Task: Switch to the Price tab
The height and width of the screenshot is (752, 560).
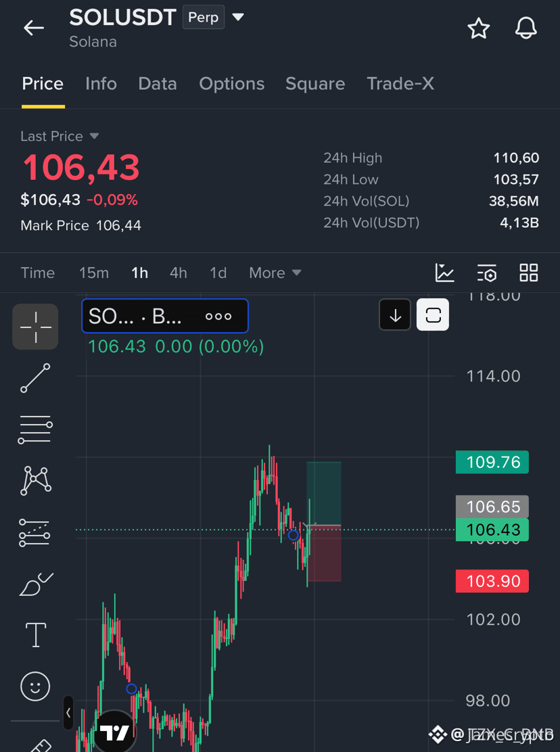Action: tap(43, 84)
